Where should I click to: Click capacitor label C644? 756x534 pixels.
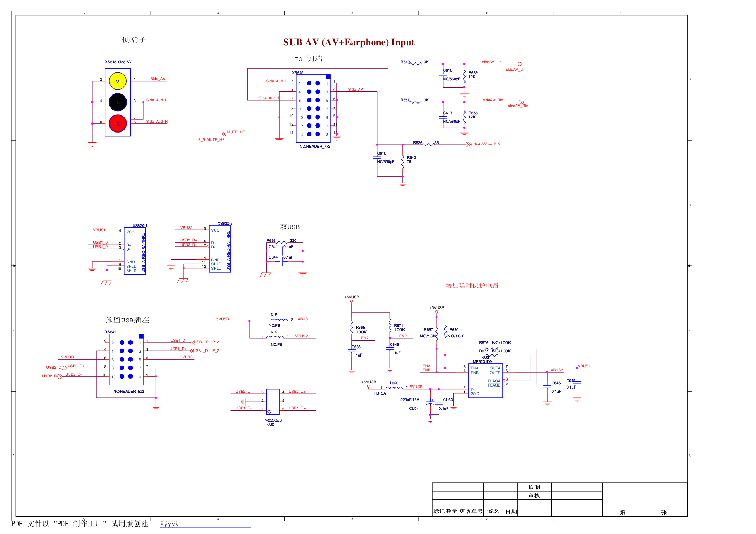click(x=273, y=257)
